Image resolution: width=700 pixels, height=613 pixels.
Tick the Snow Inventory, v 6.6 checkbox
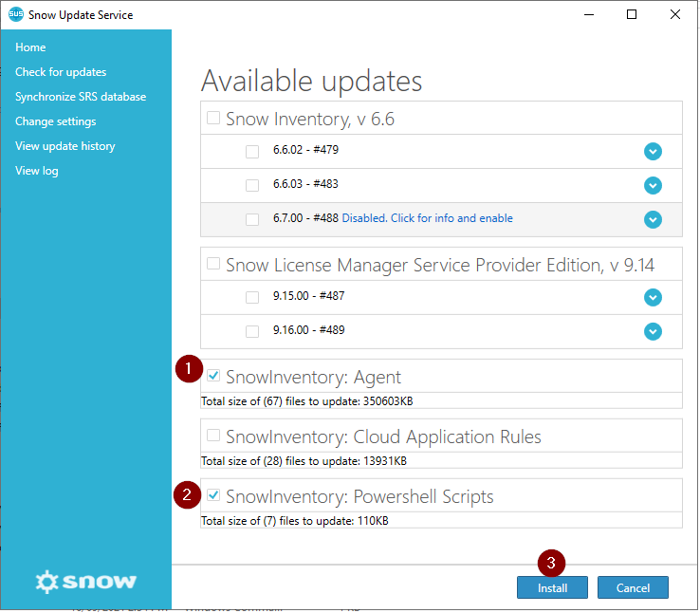[x=213, y=118]
